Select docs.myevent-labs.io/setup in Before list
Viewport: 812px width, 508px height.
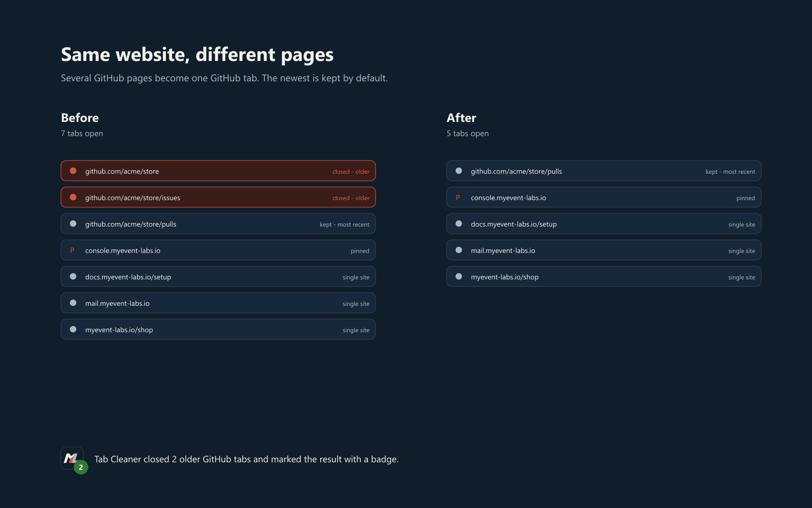pos(128,277)
